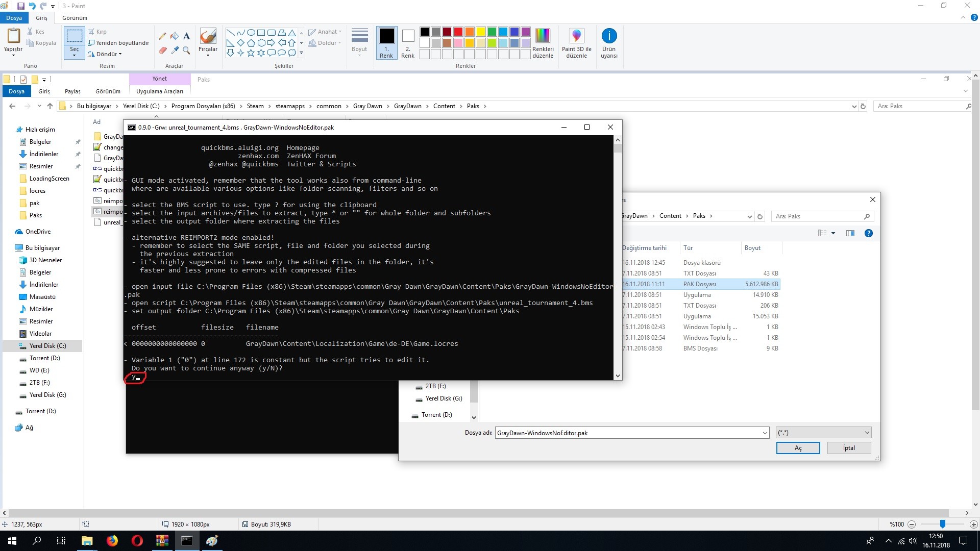Click Steam in the Explorer breadcrumb
The height and width of the screenshot is (551, 980).
pos(255,106)
